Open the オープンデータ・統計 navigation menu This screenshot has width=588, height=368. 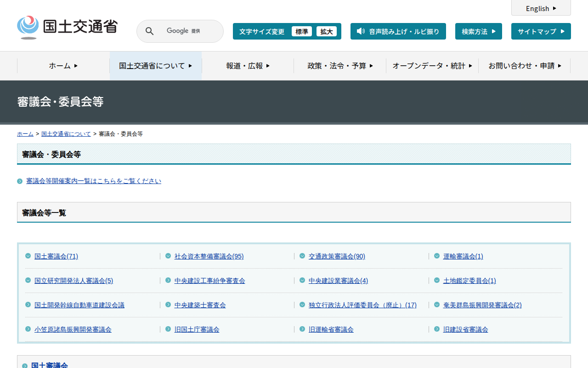click(x=432, y=66)
